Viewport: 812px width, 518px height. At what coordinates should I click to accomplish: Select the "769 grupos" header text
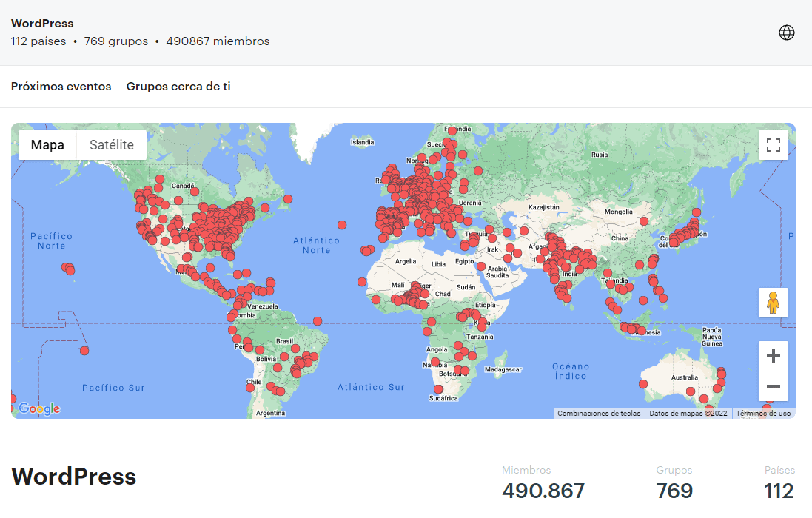point(116,41)
